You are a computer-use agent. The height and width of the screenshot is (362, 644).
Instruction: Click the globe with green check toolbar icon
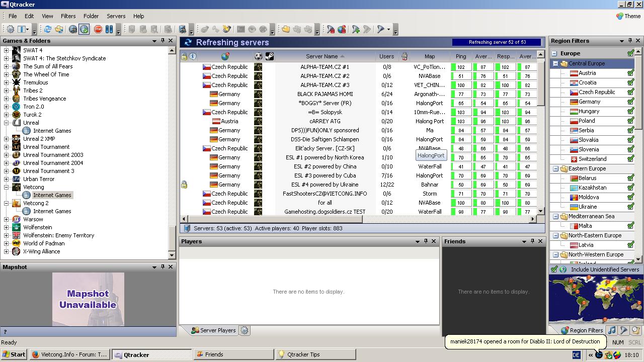tap(84, 29)
